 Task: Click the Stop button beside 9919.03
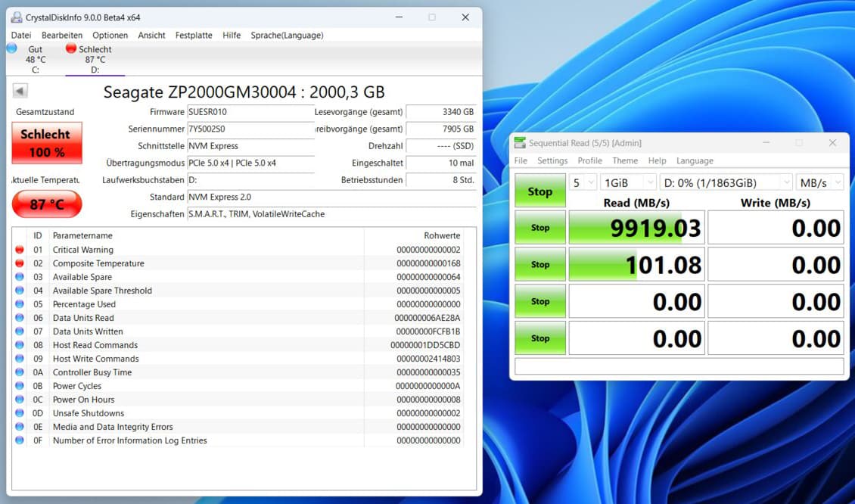coord(539,228)
